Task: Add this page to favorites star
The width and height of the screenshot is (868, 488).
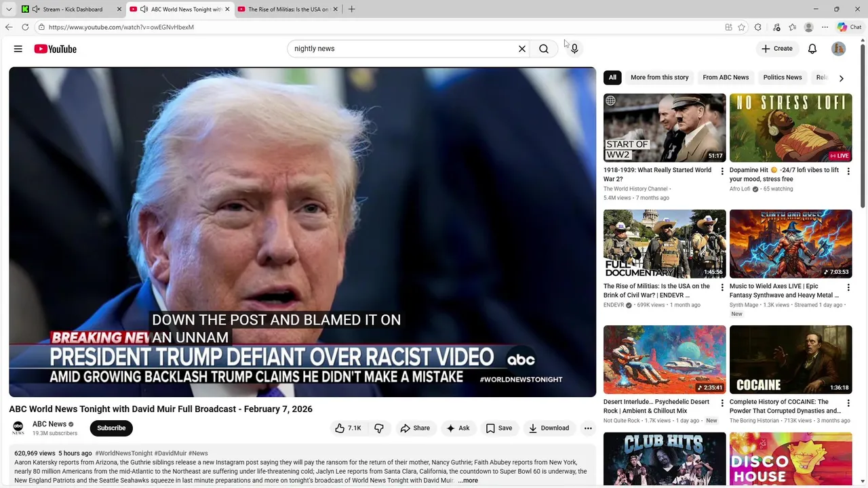Action: pos(742,27)
